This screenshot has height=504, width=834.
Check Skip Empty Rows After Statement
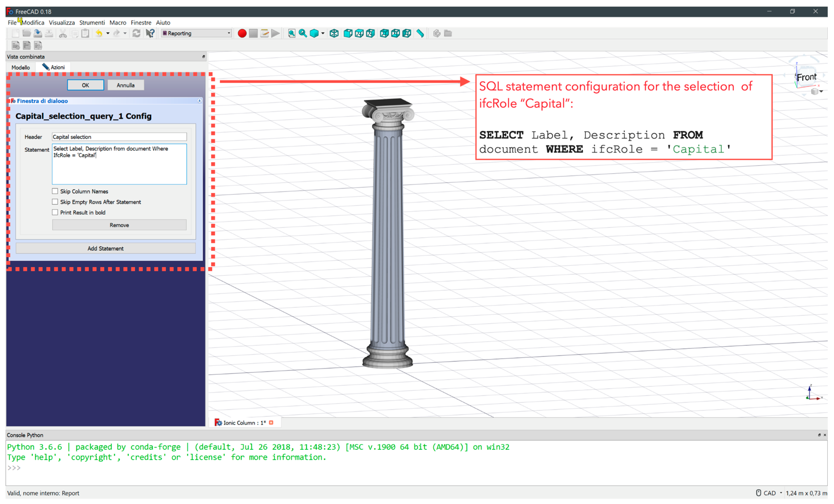(55, 202)
